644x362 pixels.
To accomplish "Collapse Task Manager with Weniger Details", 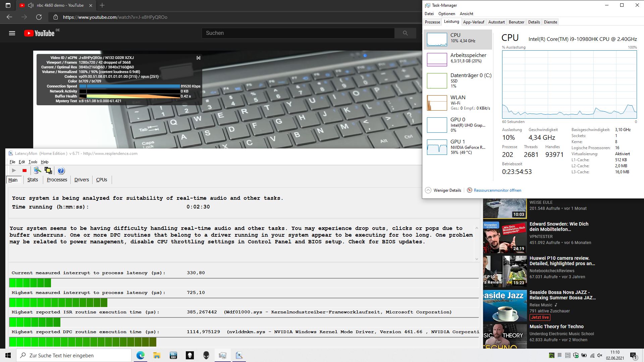I will coord(443,190).
